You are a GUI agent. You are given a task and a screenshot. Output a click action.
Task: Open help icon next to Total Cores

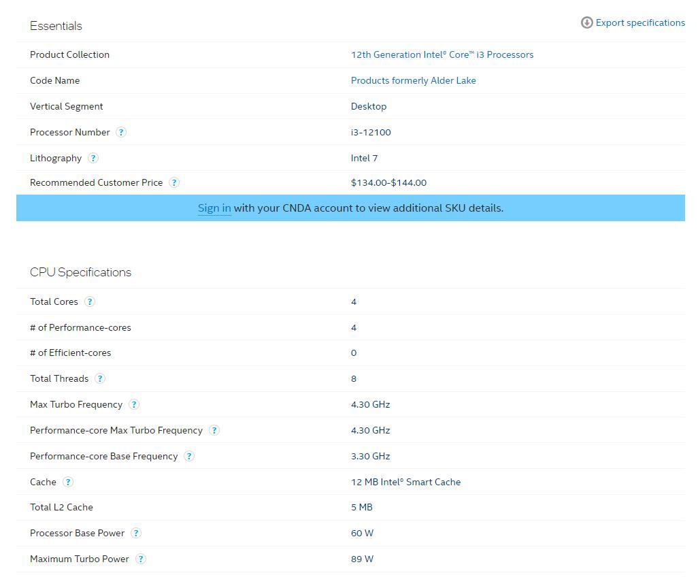[x=90, y=301]
